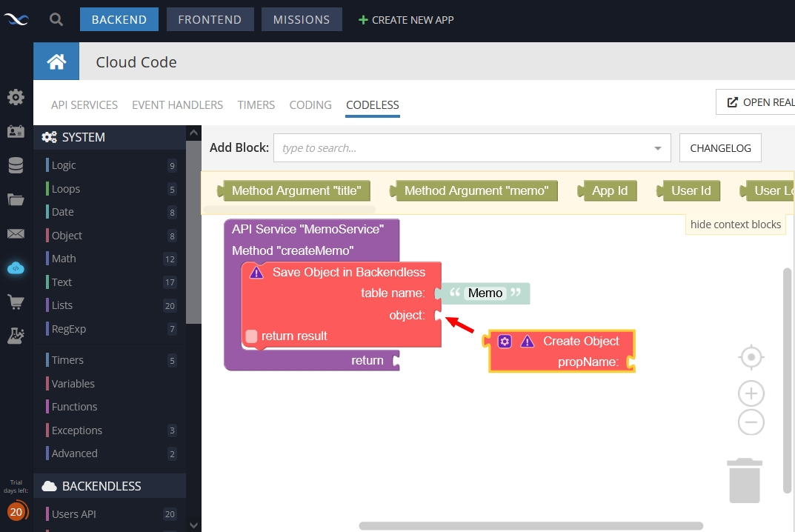Open the TIMERS tab
This screenshot has height=532, width=795.
(256, 105)
